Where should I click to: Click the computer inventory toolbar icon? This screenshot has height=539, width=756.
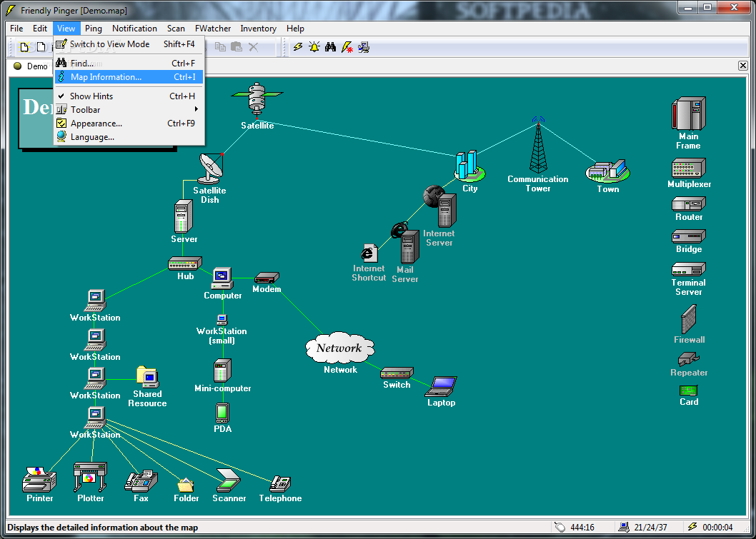(x=364, y=46)
